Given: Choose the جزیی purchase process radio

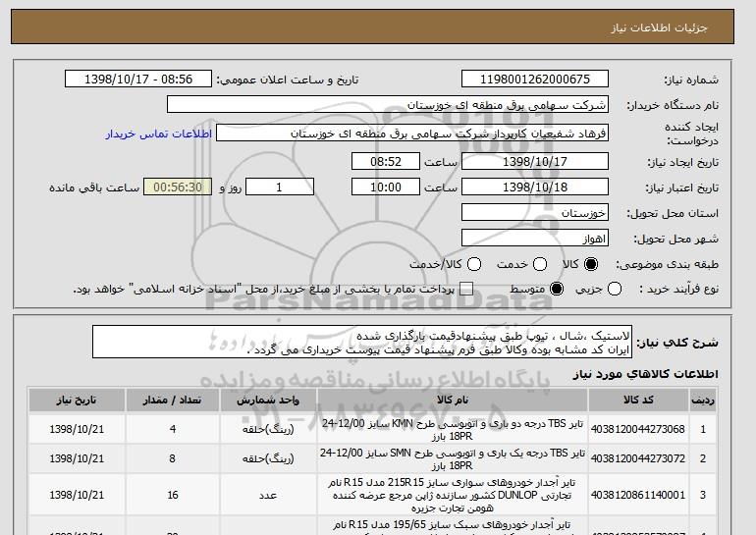Looking at the screenshot, I should click(615, 290).
